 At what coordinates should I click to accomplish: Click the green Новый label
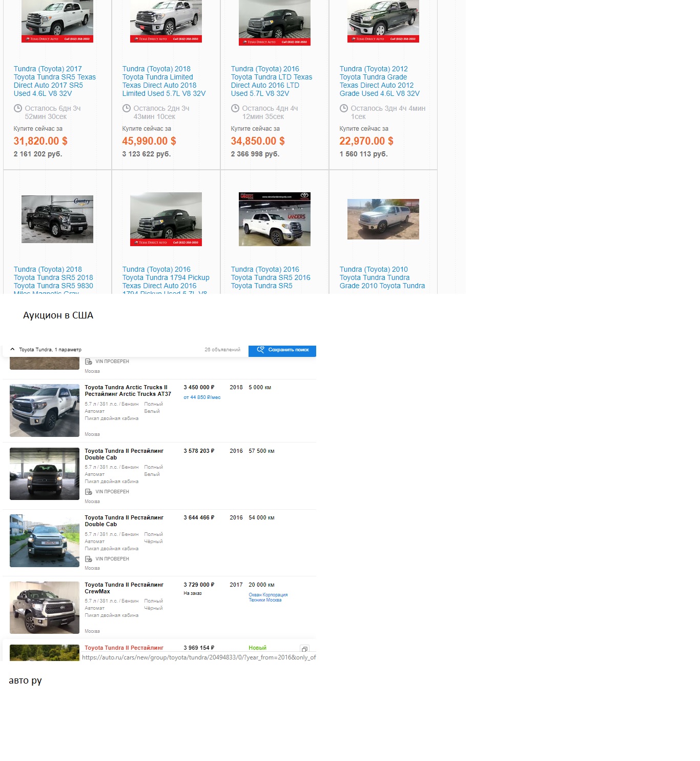[x=257, y=648]
